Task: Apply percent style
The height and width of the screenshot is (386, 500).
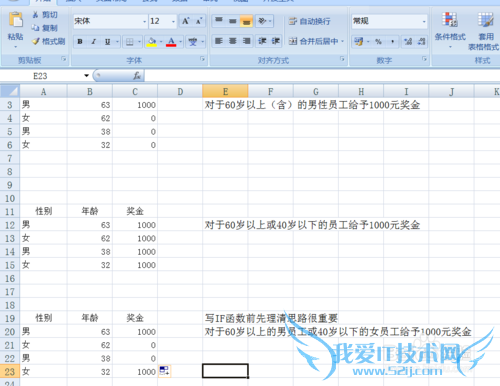Action: pos(378,42)
